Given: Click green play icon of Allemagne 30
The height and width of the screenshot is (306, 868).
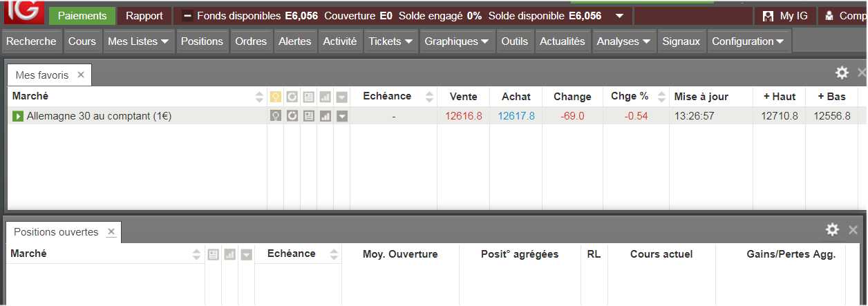Looking at the screenshot, I should pos(18,116).
